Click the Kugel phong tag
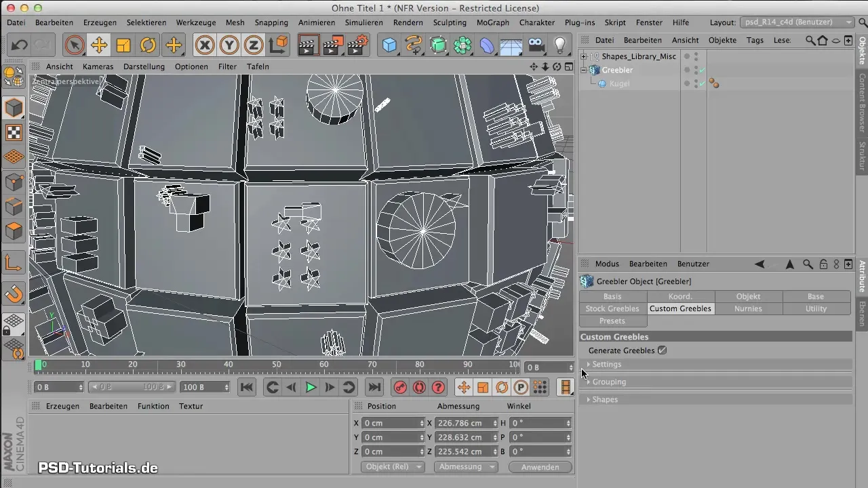This screenshot has width=868, height=488. coord(714,83)
